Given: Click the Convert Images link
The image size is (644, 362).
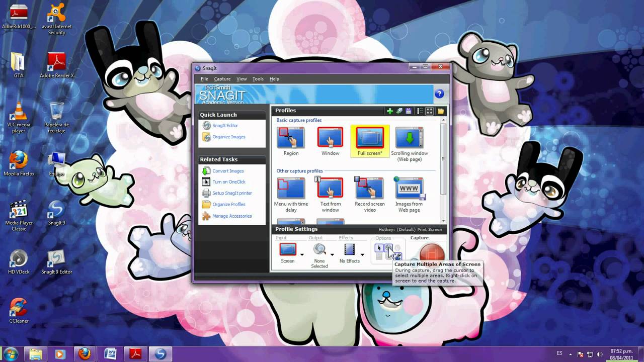Looking at the screenshot, I should point(223,171).
